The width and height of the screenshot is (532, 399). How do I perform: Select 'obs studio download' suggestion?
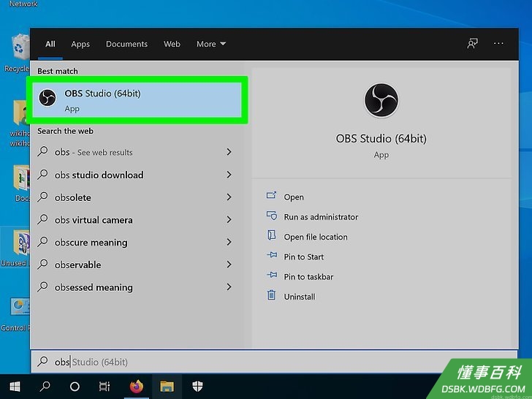[x=137, y=175]
